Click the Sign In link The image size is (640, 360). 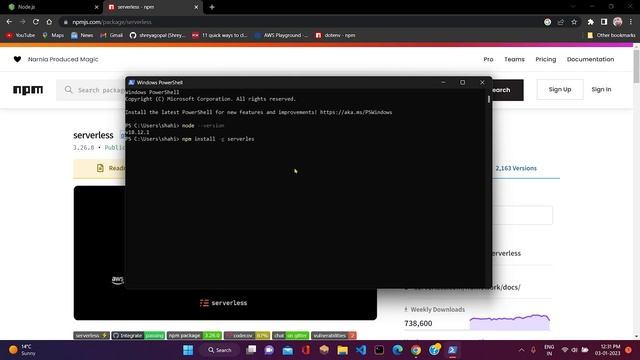pos(601,89)
